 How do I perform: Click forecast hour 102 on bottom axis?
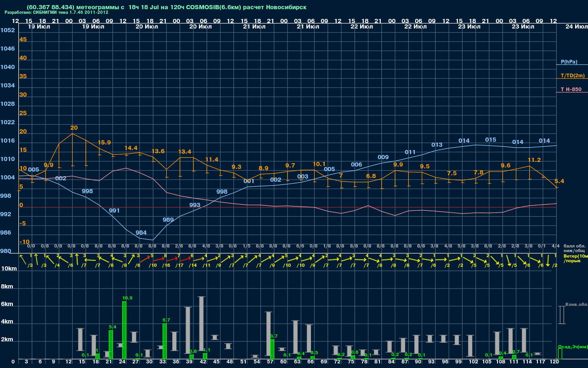click(x=474, y=362)
